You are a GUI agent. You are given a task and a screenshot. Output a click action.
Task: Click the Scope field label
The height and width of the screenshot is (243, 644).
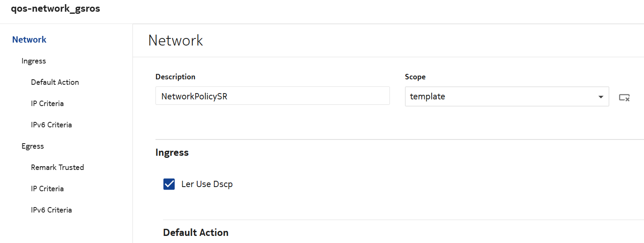pyautogui.click(x=415, y=77)
